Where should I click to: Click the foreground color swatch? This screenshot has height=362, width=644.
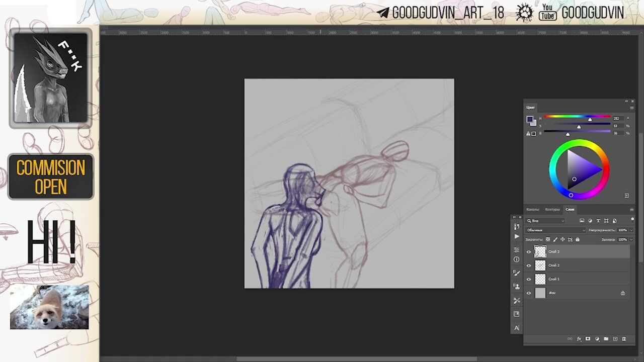point(529,119)
